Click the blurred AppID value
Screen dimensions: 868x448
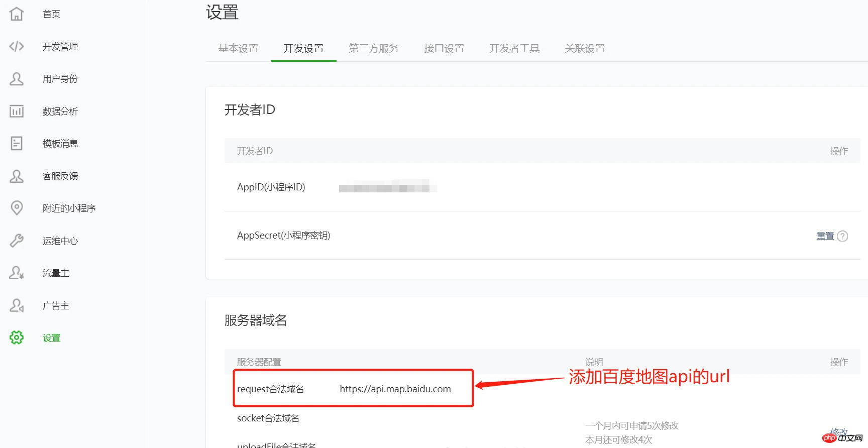[x=388, y=187]
